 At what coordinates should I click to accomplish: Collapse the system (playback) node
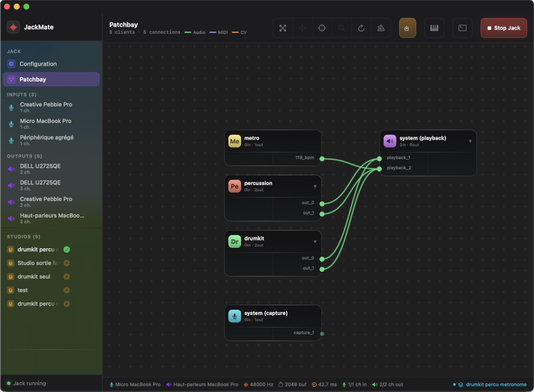[470, 141]
